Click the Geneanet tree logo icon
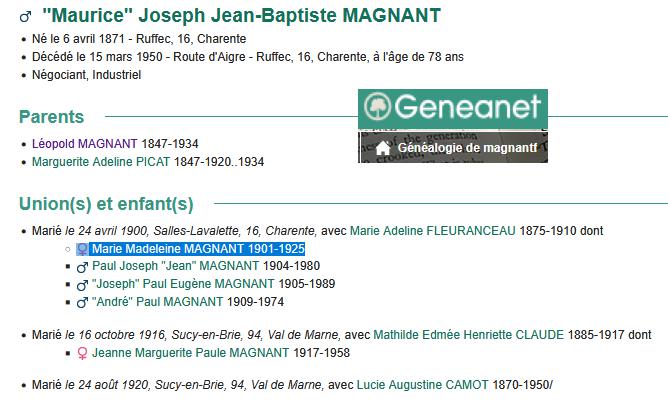 tap(377, 106)
